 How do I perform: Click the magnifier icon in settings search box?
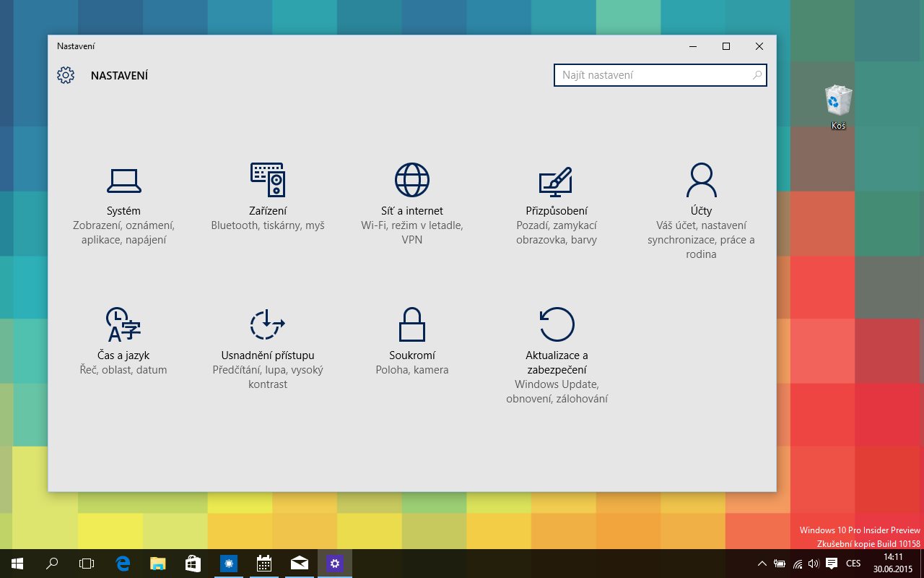757,75
